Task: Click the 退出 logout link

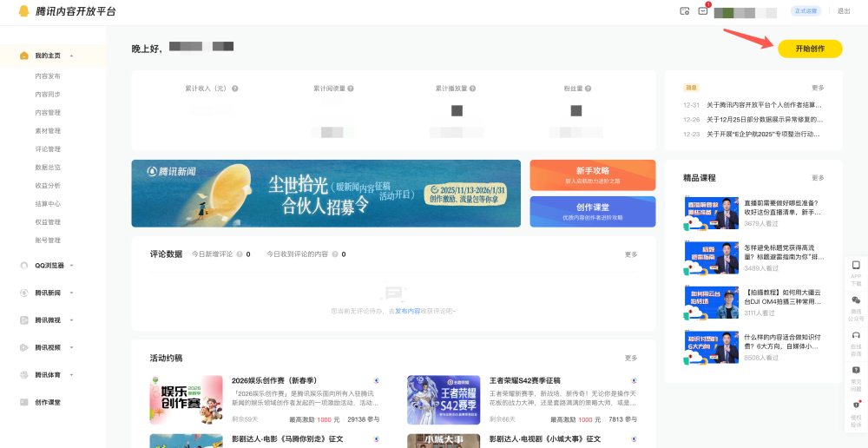Action: point(844,11)
